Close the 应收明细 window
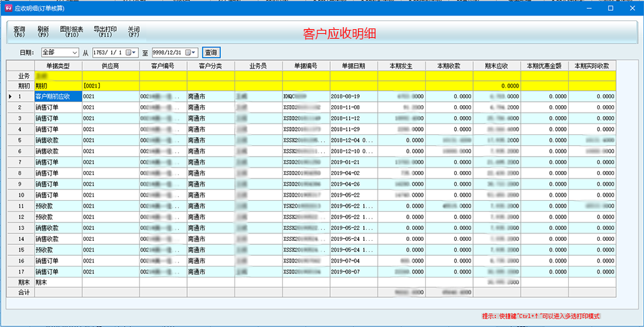644x327 pixels. (x=632, y=8)
